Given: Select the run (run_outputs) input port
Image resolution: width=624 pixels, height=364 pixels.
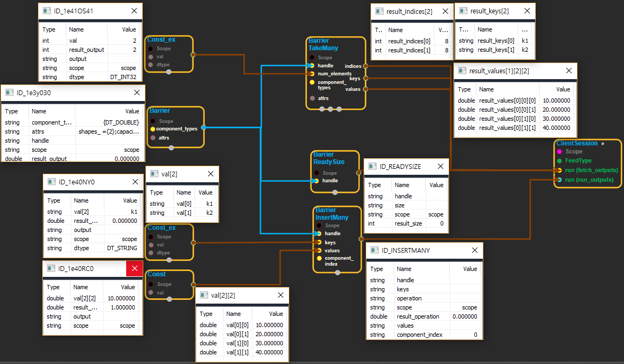Looking at the screenshot, I should [559, 180].
